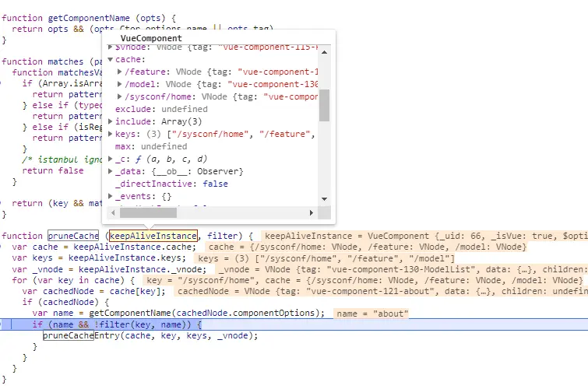Expand the include Array(3) property

tap(111, 121)
